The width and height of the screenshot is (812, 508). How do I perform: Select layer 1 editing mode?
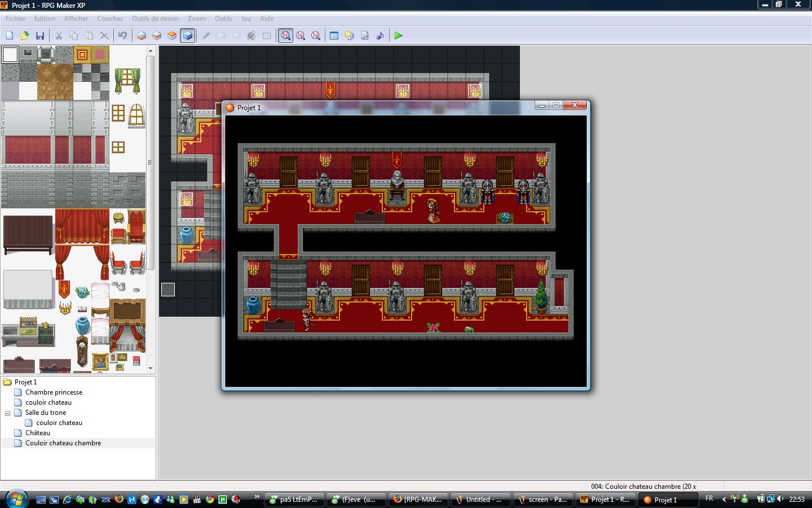(142, 36)
